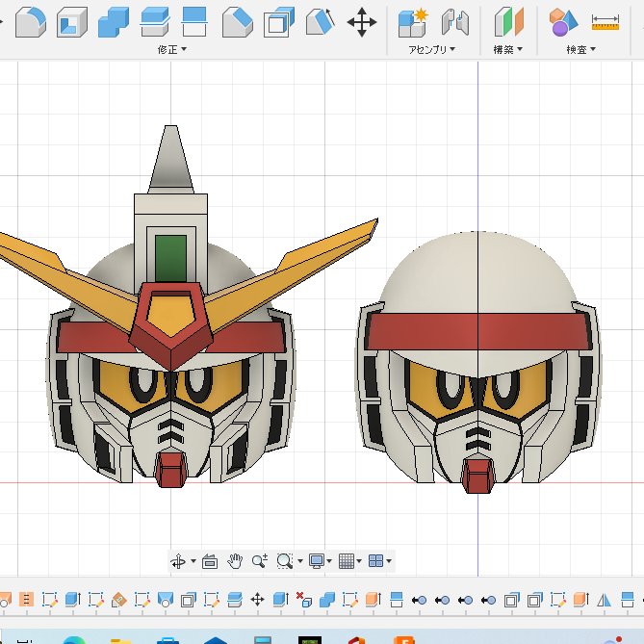
Task: Click the New Component icon
Action: point(412,22)
